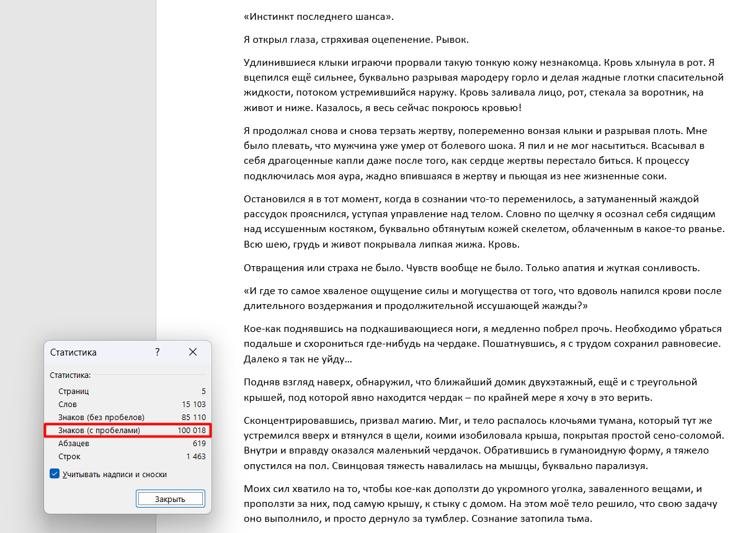Select the highlighted "Знаков (с пробелами)" row

click(x=128, y=431)
